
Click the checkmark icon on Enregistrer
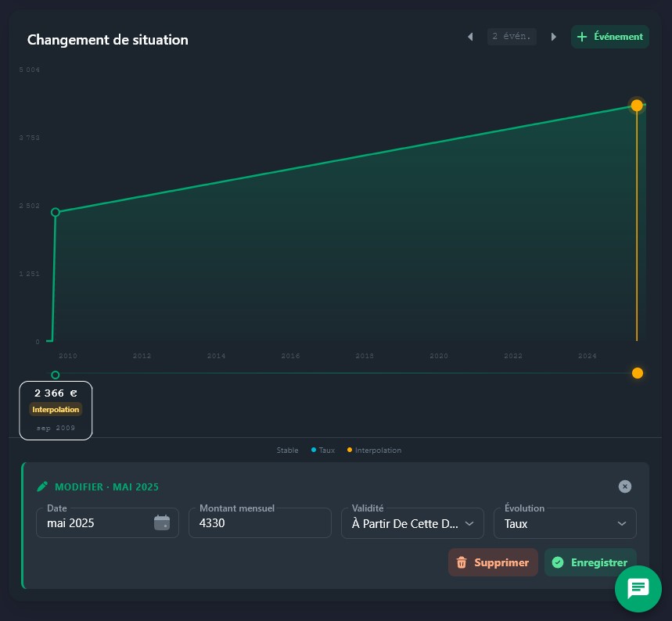coord(558,562)
